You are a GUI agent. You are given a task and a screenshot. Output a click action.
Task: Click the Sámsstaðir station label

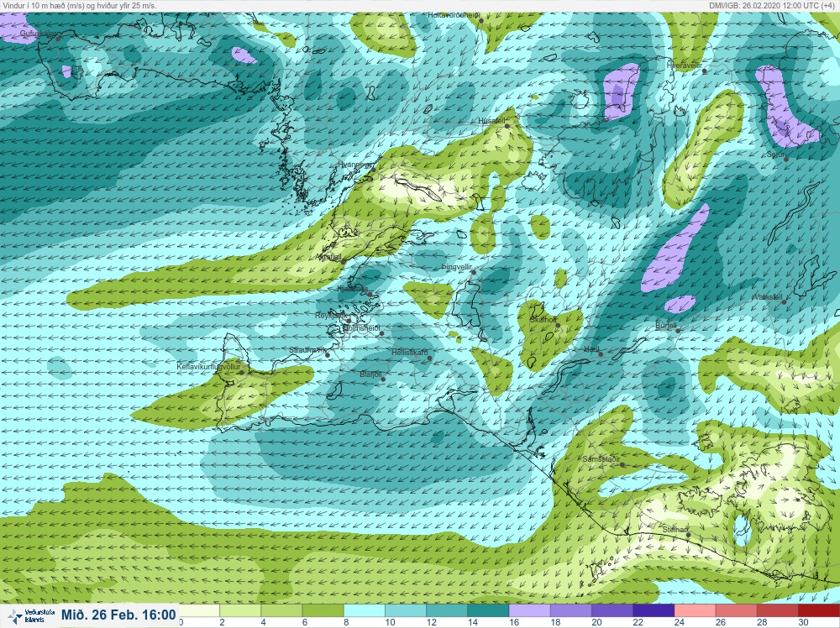pos(601,459)
